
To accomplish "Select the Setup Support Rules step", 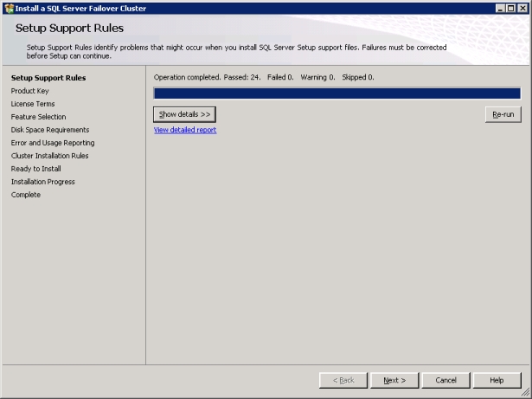I will pos(48,78).
